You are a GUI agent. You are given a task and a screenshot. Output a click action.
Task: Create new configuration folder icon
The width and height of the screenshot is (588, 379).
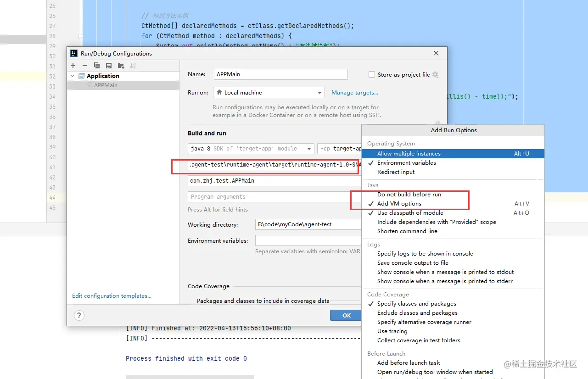click(x=121, y=66)
